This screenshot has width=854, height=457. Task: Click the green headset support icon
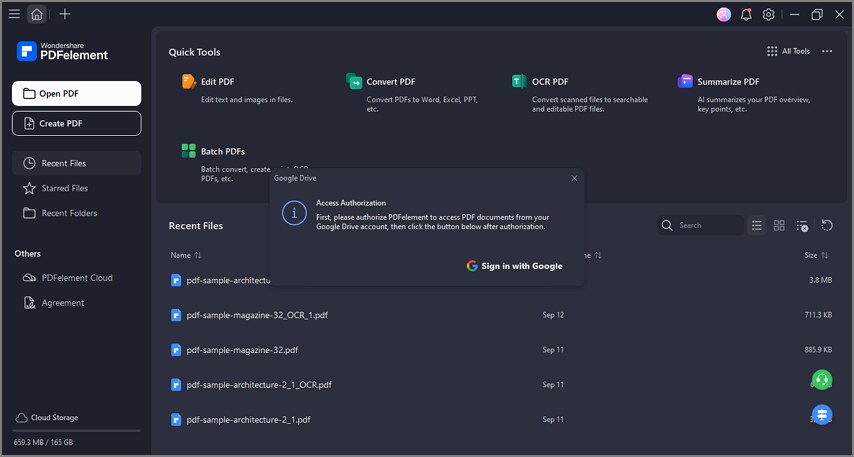822,380
